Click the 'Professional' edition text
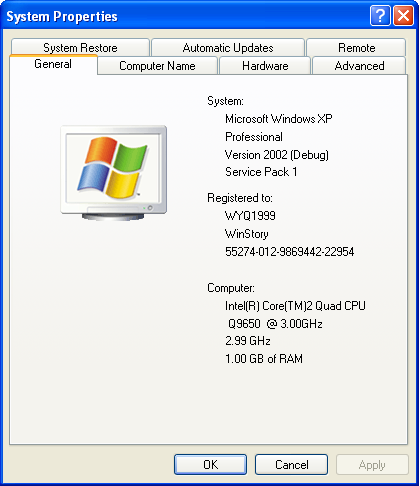Screen dimensions: 420x486 (x=254, y=137)
